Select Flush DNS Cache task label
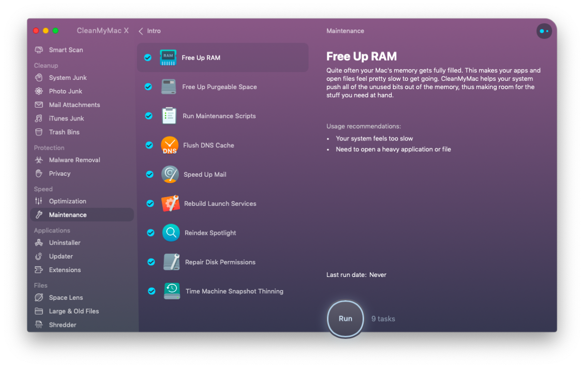This screenshot has height=368, width=588. click(208, 145)
